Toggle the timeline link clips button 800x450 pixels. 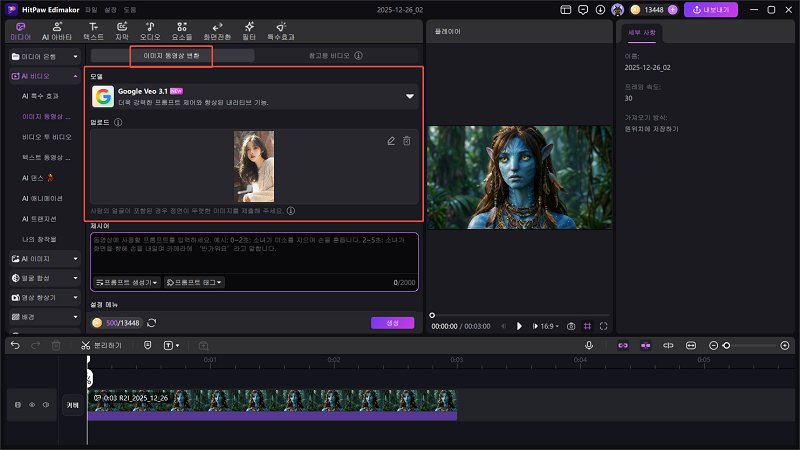[x=621, y=345]
